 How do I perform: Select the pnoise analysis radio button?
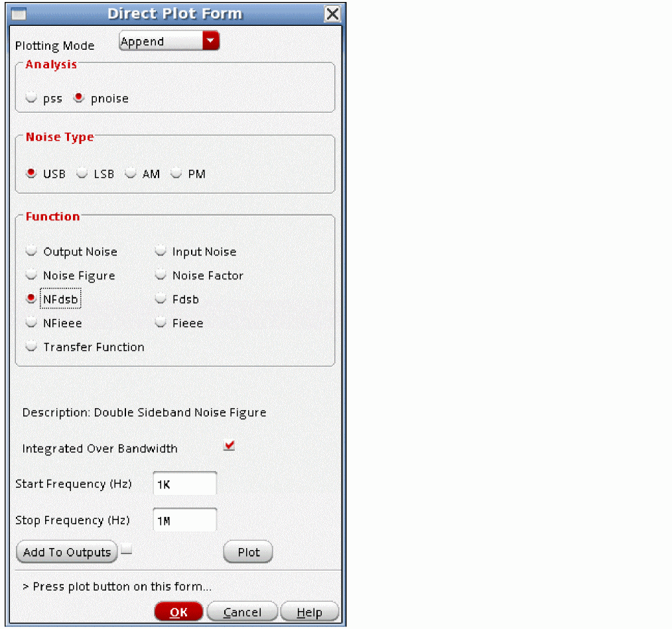pos(78,98)
